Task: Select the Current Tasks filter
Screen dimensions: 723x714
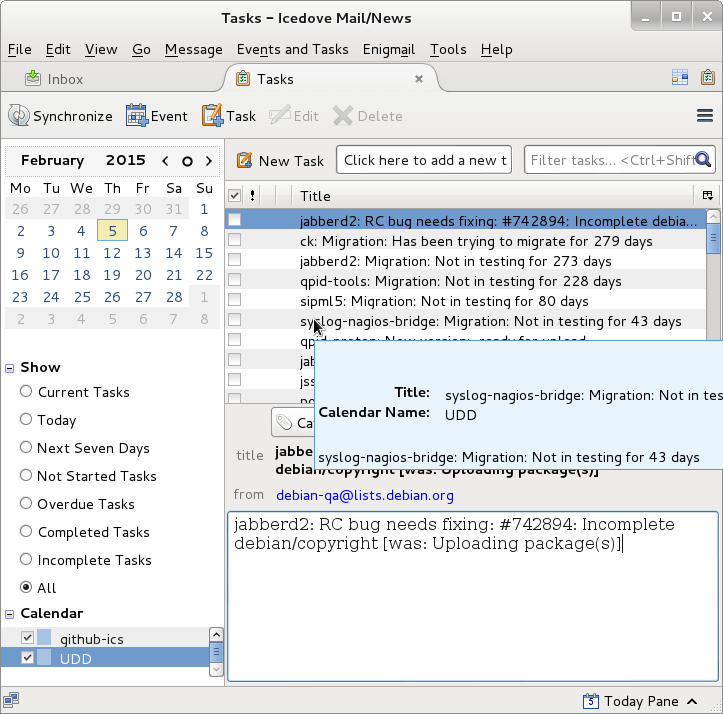Action: pyautogui.click(x=26, y=391)
